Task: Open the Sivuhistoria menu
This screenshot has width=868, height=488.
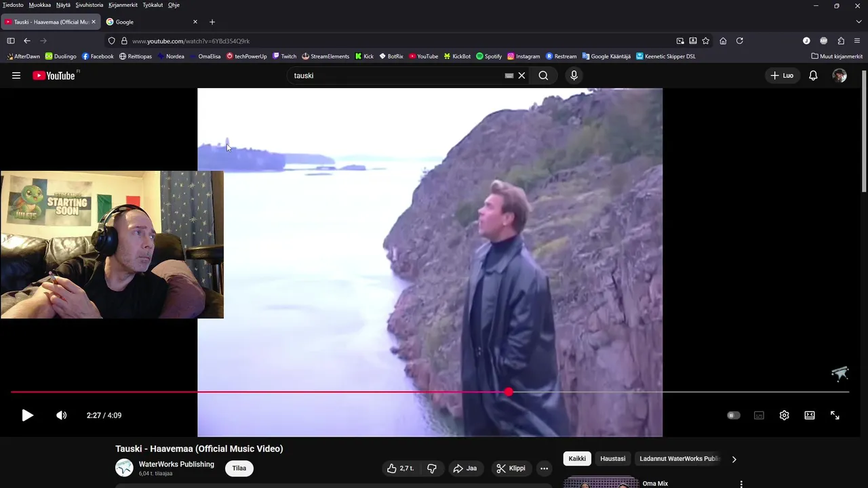Action: point(89,5)
